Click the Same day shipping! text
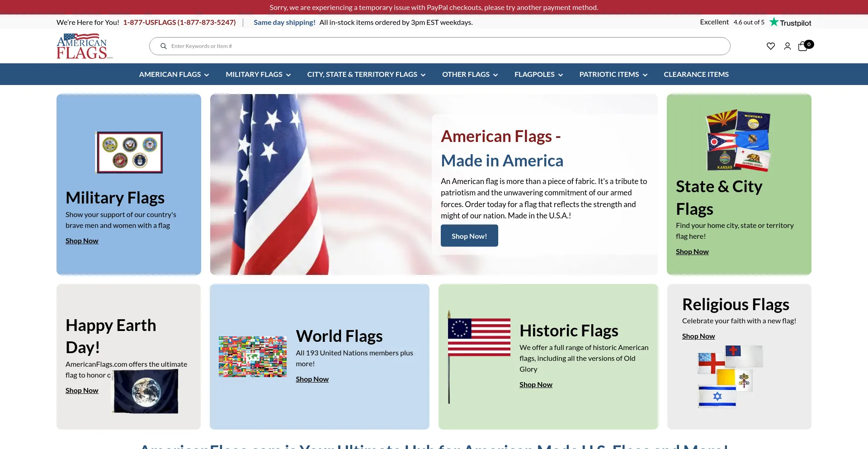The width and height of the screenshot is (868, 449). (x=284, y=22)
